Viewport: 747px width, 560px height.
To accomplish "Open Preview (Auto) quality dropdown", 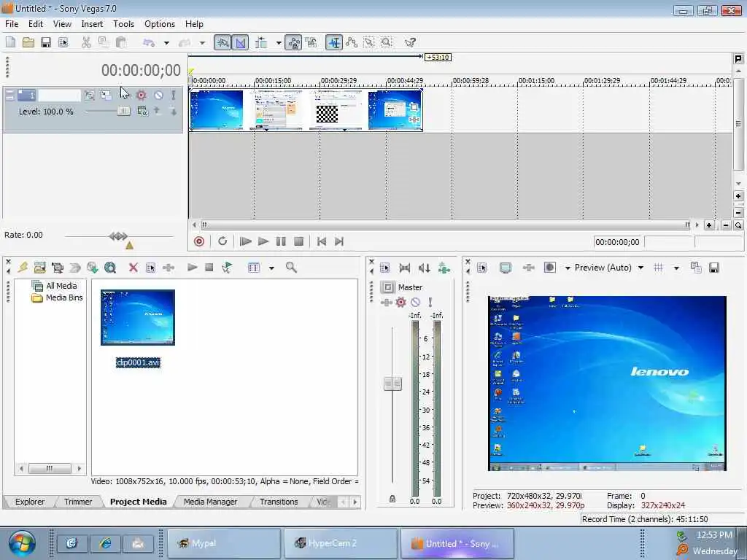I will point(640,268).
